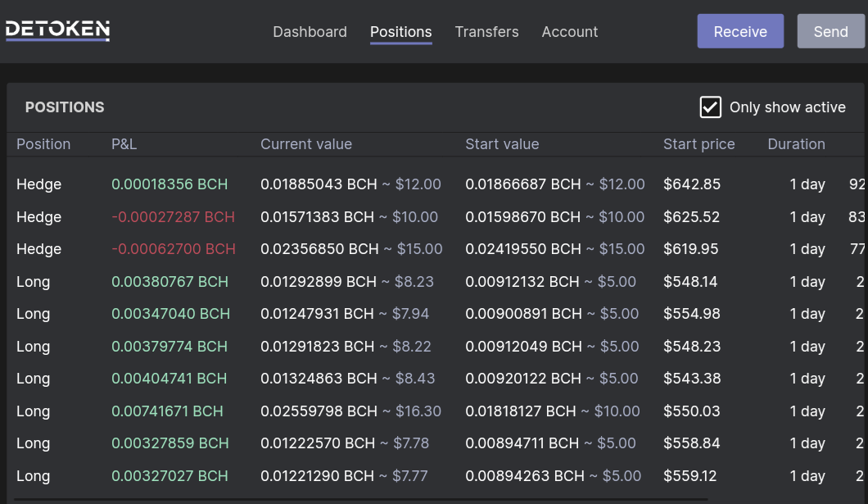Click start value 0.00912132 BCH

pyautogui.click(x=522, y=281)
